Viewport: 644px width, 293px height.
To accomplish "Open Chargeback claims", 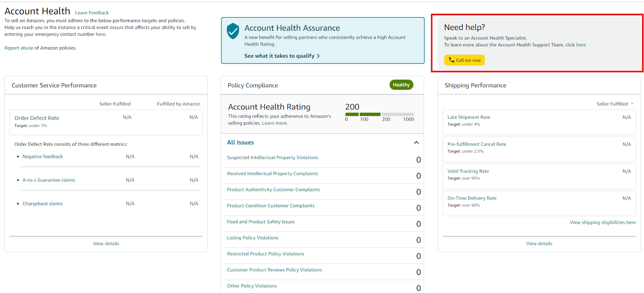I will point(43,204).
